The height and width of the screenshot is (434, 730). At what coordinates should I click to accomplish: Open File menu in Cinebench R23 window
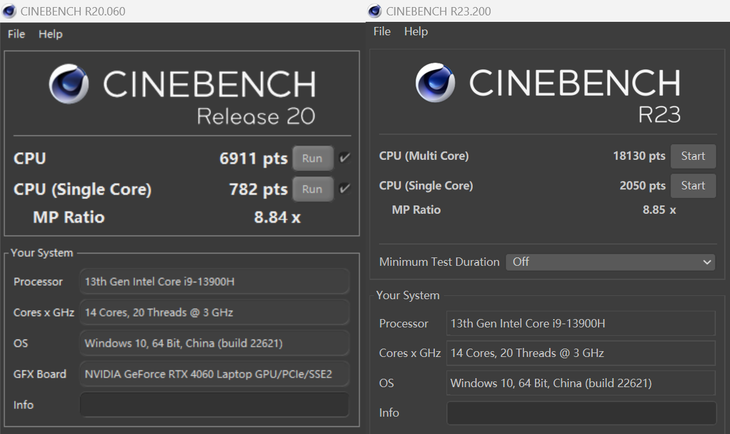click(x=382, y=31)
